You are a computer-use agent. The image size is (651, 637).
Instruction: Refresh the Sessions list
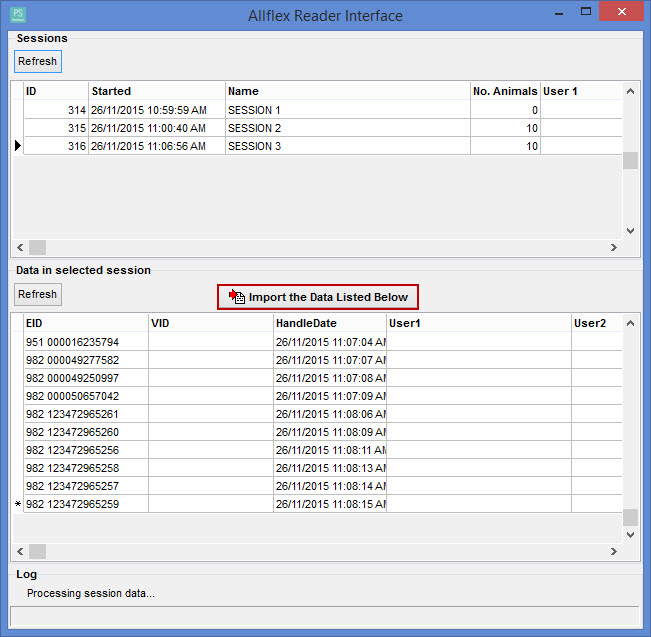tap(38, 61)
